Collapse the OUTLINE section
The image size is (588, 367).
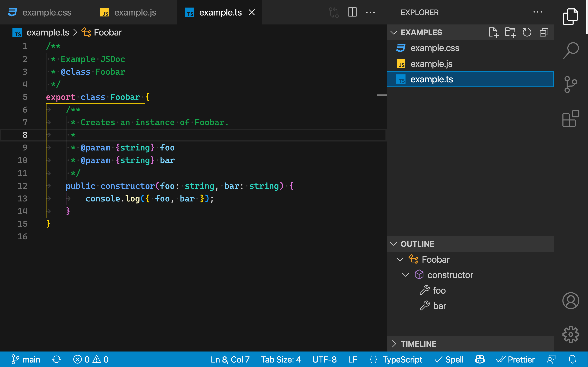click(394, 244)
